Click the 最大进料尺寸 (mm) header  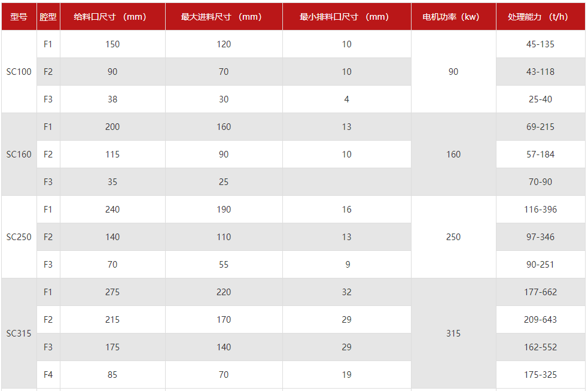click(x=224, y=17)
